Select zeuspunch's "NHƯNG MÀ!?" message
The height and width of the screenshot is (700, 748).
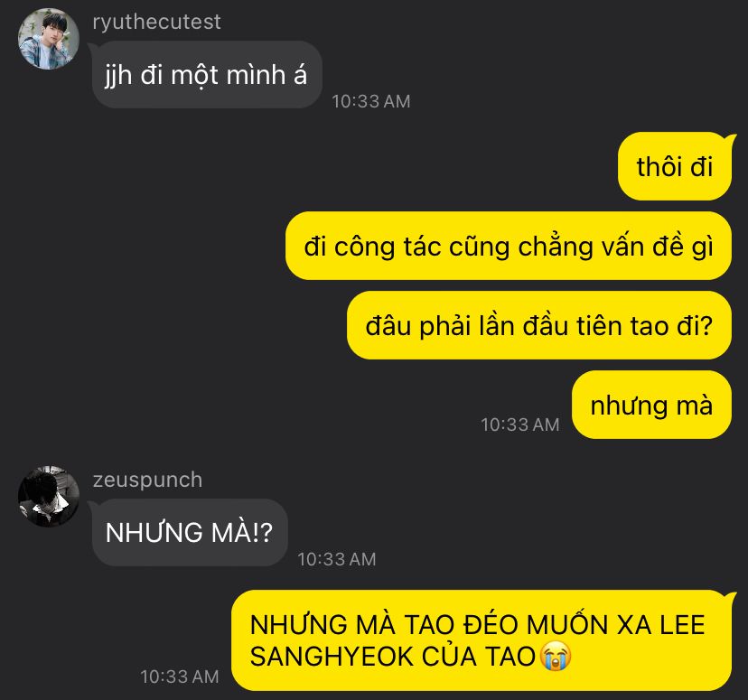(190, 533)
